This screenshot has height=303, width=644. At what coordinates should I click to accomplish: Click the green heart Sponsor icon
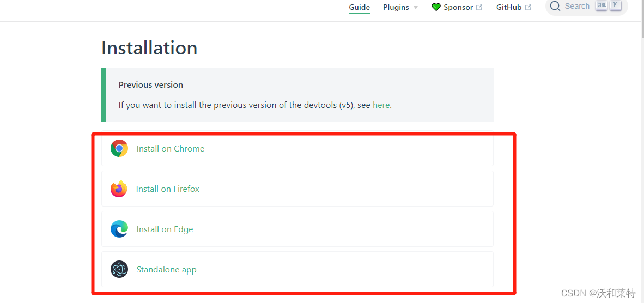tap(436, 8)
